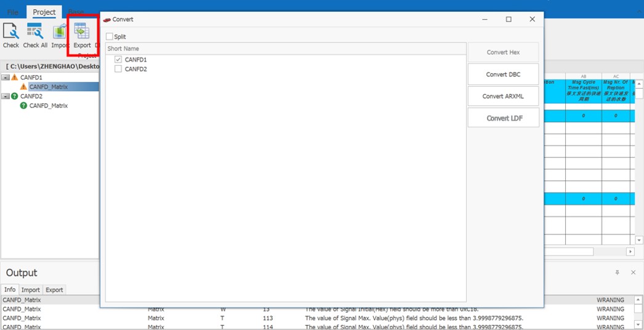Check the CANFD2 checkbox in Convert list
The height and width of the screenshot is (330, 644).
[118, 69]
